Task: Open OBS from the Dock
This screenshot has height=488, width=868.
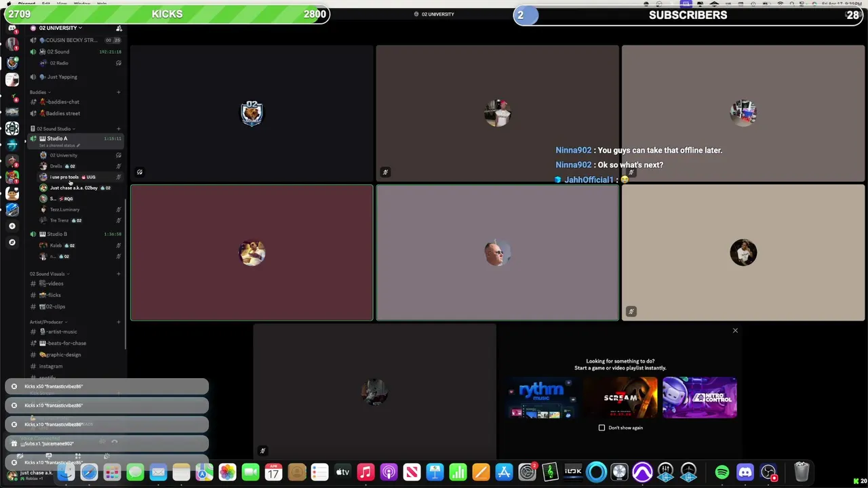Action: [768, 472]
